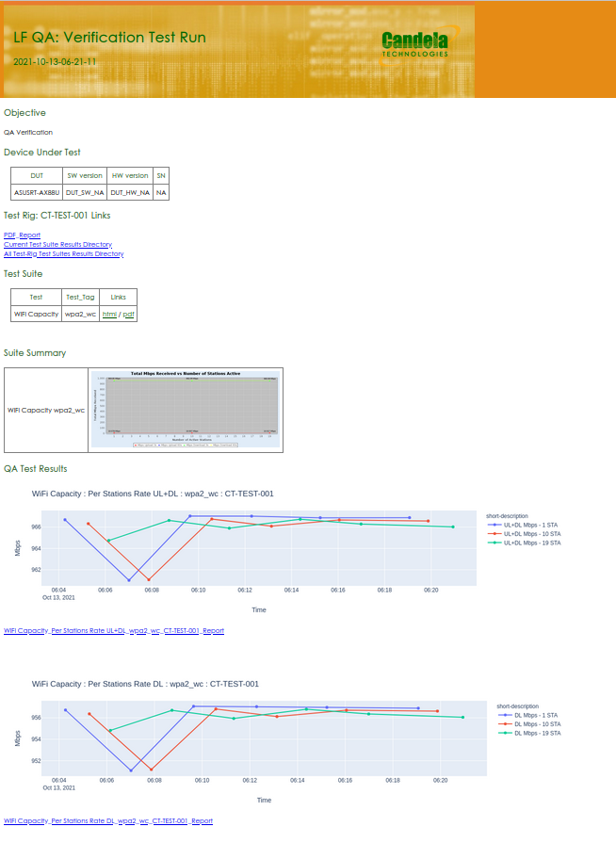616x843 pixels.
Task: Click the Test Rig: CT-TEST-001 Links heading
Action: [57, 215]
